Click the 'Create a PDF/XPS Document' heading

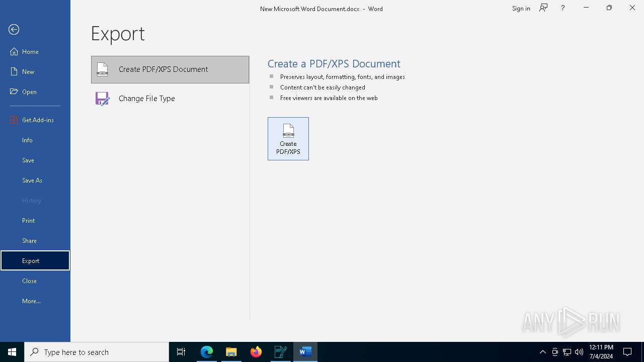[x=334, y=64]
